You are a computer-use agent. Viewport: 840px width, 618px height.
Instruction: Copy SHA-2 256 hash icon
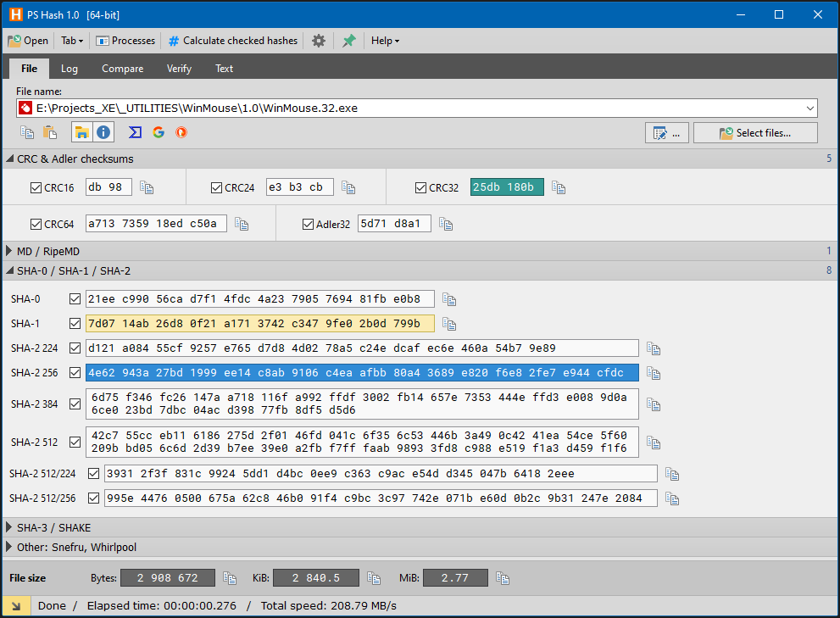(654, 374)
